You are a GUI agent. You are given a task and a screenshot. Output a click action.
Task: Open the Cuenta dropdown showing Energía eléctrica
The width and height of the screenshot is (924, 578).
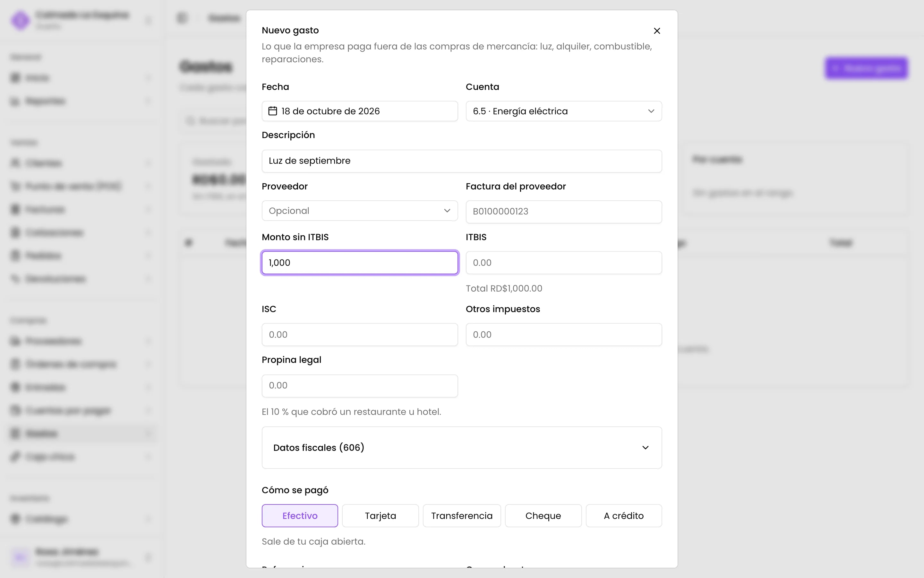(x=564, y=111)
